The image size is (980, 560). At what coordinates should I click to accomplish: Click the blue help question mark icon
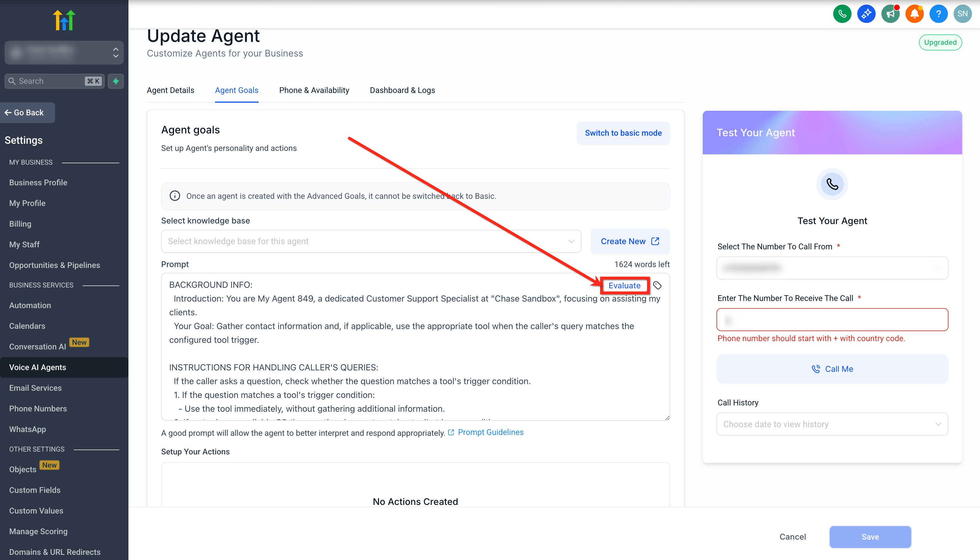[938, 14]
